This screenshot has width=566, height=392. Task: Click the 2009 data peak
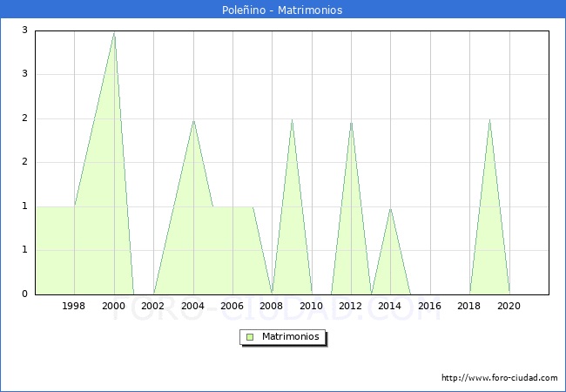pyautogui.click(x=292, y=120)
